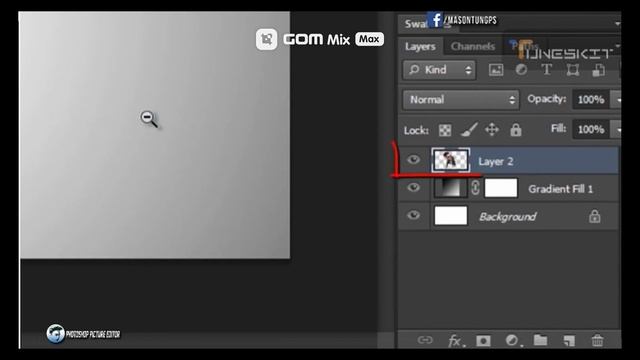This screenshot has height=360, width=640.
Task: Switch to Layers tab
Action: point(420,47)
